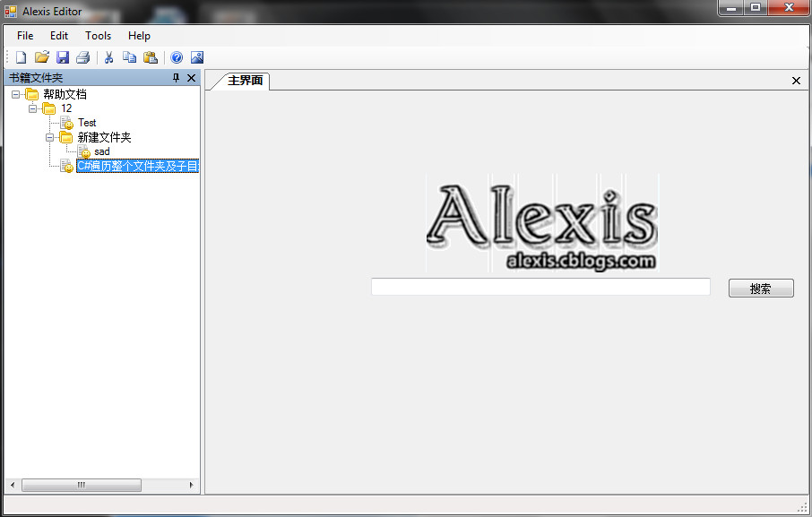Select the C#遍历整个文件夹 document in tree
This screenshot has width=812, height=517.
coord(138,166)
